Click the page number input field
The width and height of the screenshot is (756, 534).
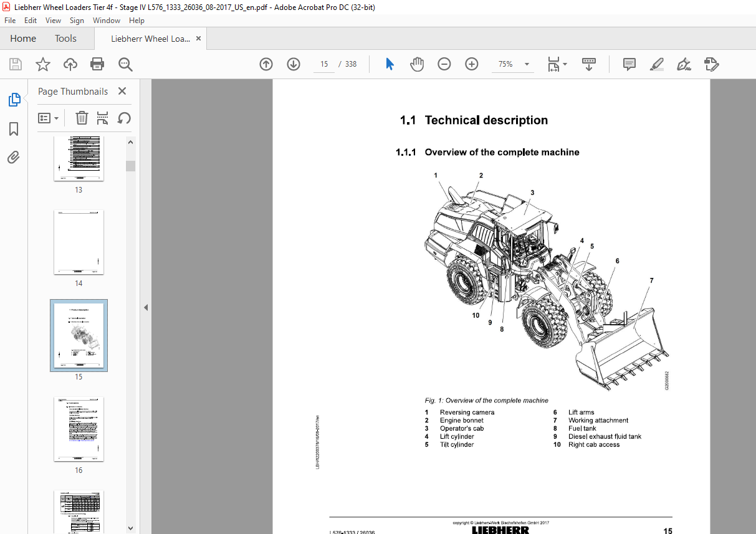[x=324, y=64]
